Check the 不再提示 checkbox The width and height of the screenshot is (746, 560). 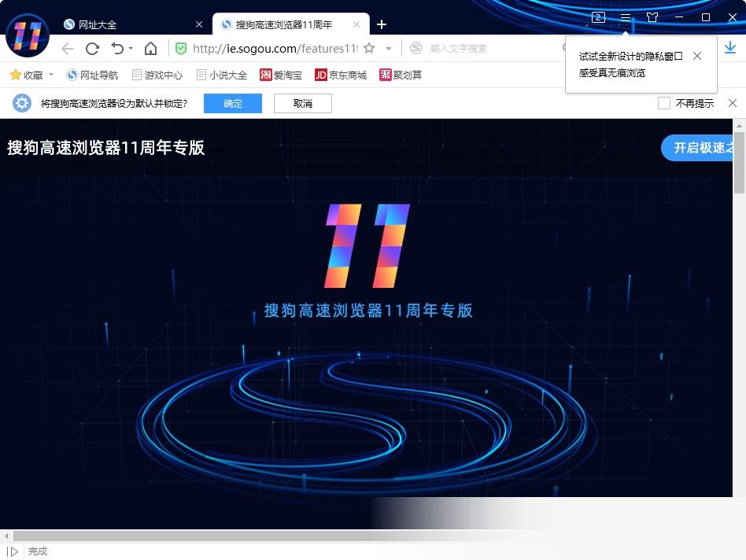663,103
